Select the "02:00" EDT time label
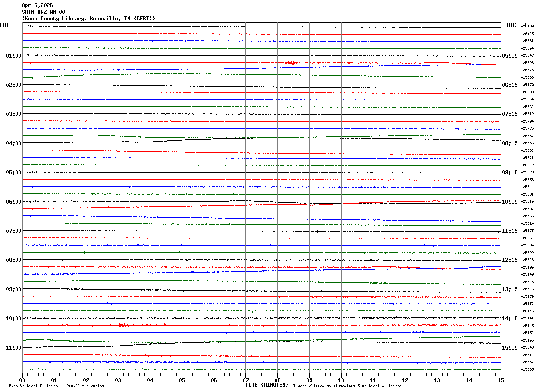 point(14,85)
